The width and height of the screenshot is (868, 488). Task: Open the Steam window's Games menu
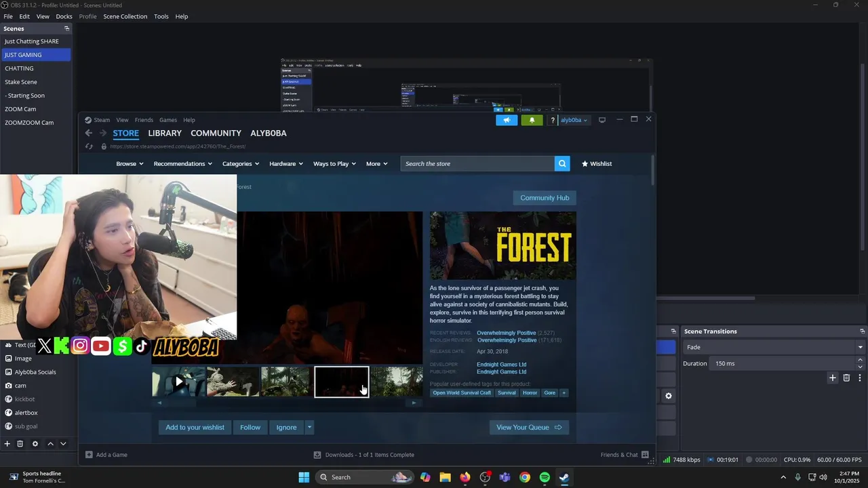(x=168, y=120)
